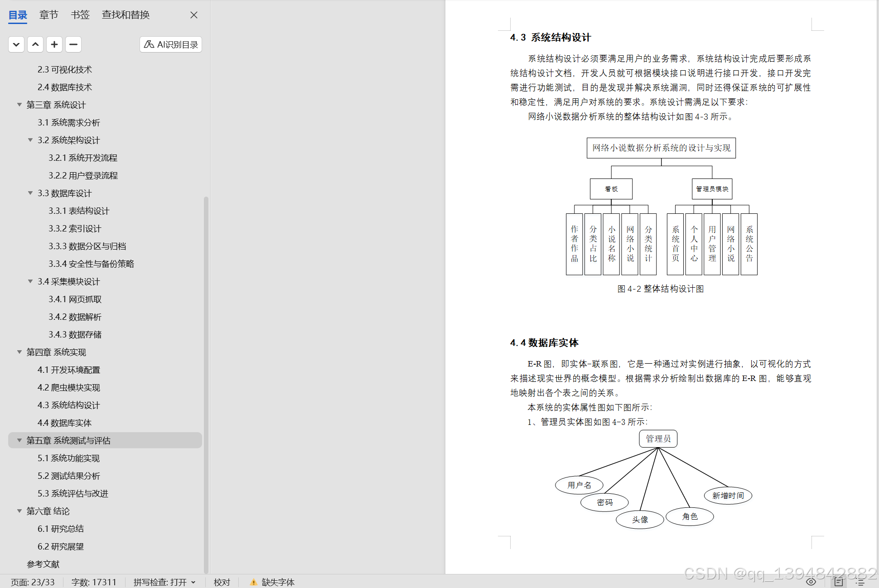This screenshot has height=588, width=879.
Task: Switch to the 书签 tab
Action: (80, 14)
